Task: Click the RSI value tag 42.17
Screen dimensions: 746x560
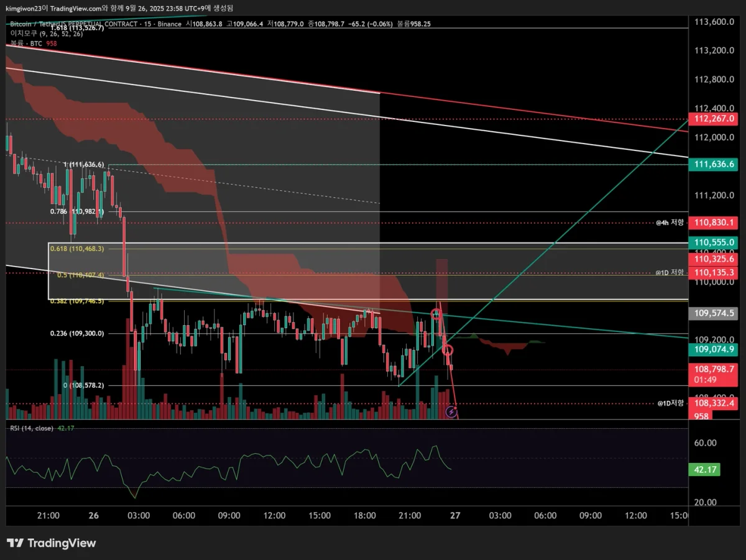Action: point(705,470)
